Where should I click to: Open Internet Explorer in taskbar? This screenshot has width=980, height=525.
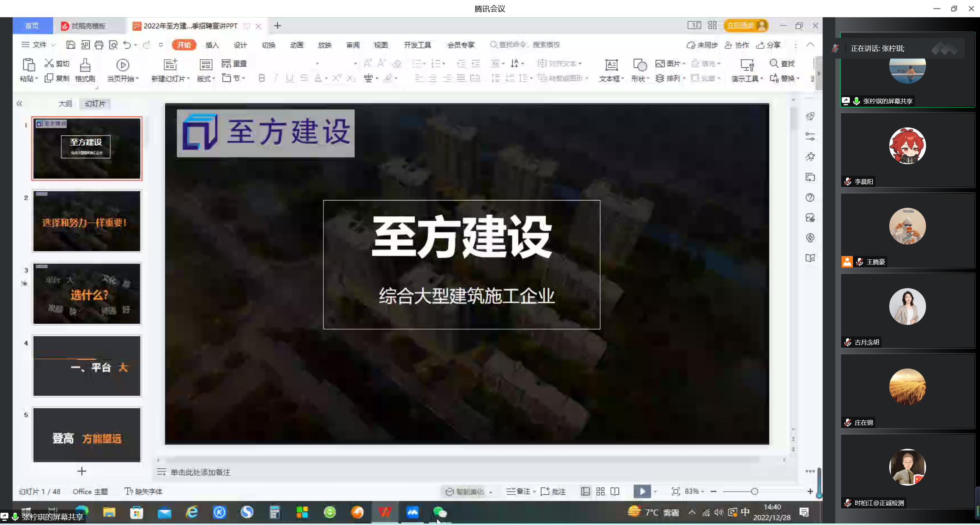[x=192, y=512]
